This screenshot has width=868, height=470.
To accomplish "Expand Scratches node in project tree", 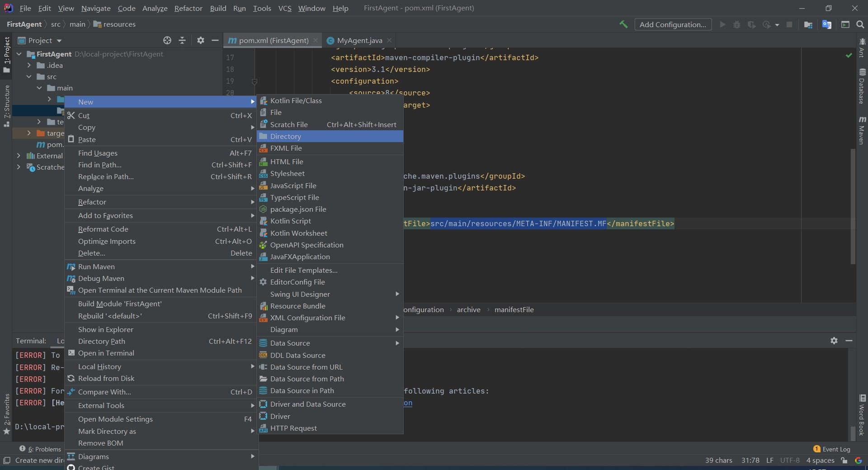I will (x=19, y=167).
